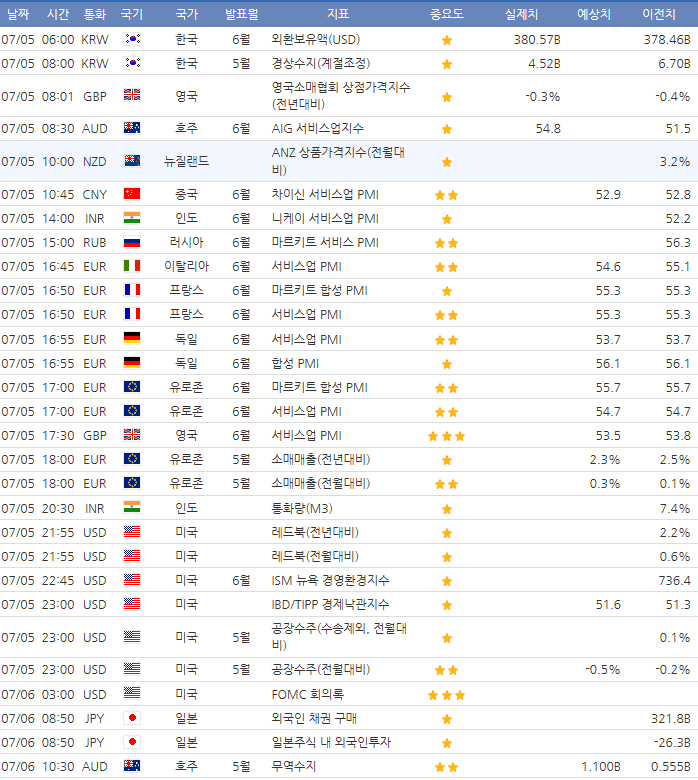Viewport: 698px width, 780px height.
Task: Select Japanese flag in 외국인 채권 구매 row
Action: 132,718
